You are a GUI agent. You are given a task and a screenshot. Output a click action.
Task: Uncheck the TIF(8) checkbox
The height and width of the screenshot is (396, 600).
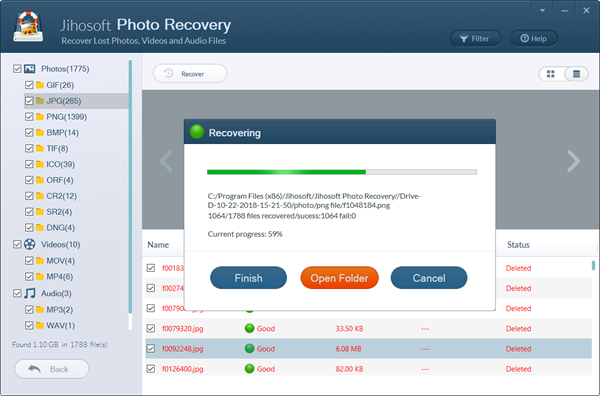pyautogui.click(x=29, y=148)
